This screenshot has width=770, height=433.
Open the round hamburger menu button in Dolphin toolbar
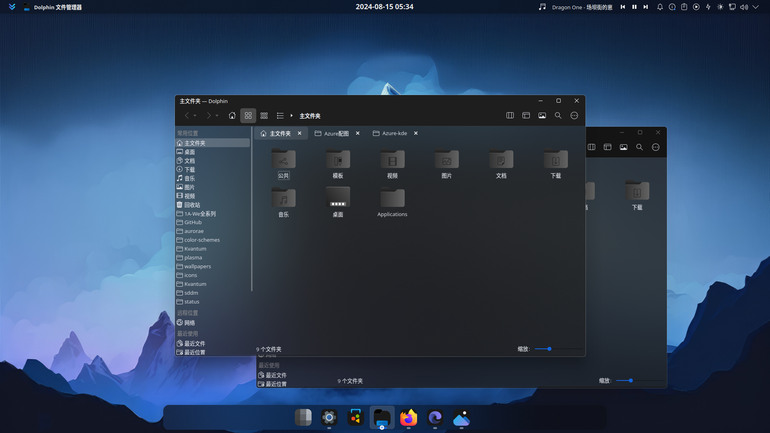[x=574, y=116]
